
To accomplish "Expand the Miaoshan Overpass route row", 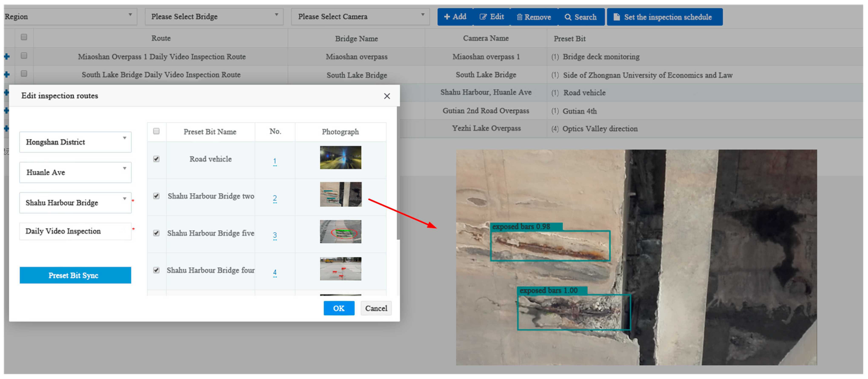I will click(7, 56).
